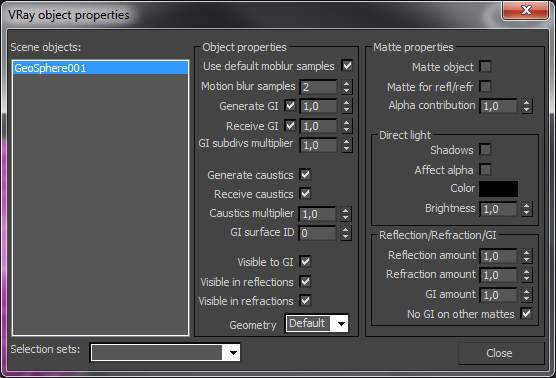Uncheck the Visible in reflections checkbox
This screenshot has width=556, height=378.
click(x=305, y=282)
